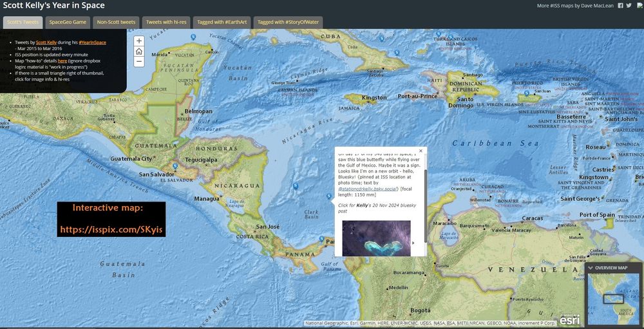Screen dimensions: 644x329
Task: Open the Non-Scott tweets tab
Action: (116, 22)
